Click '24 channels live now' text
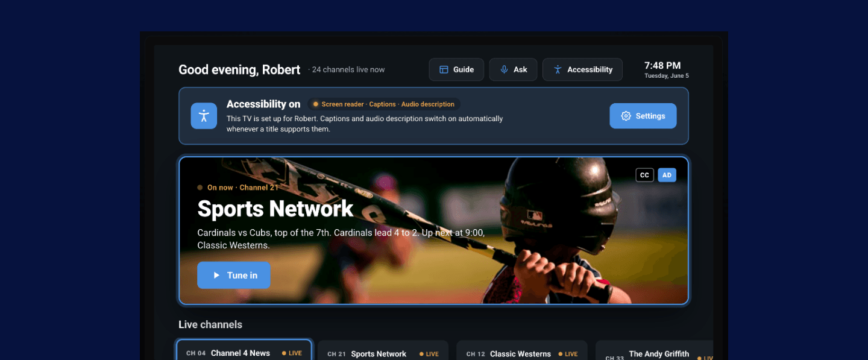868x360 pixels. [348, 69]
